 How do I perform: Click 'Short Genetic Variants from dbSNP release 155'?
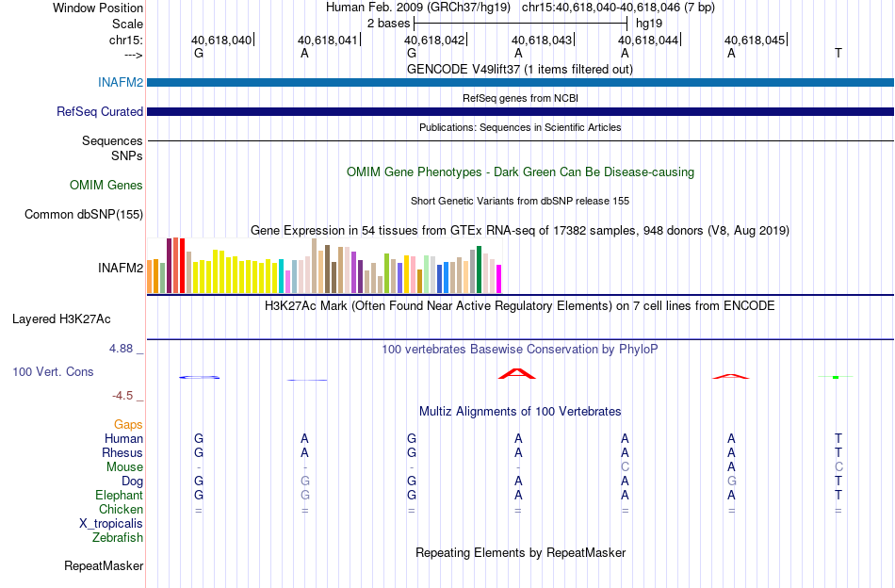tap(520, 201)
